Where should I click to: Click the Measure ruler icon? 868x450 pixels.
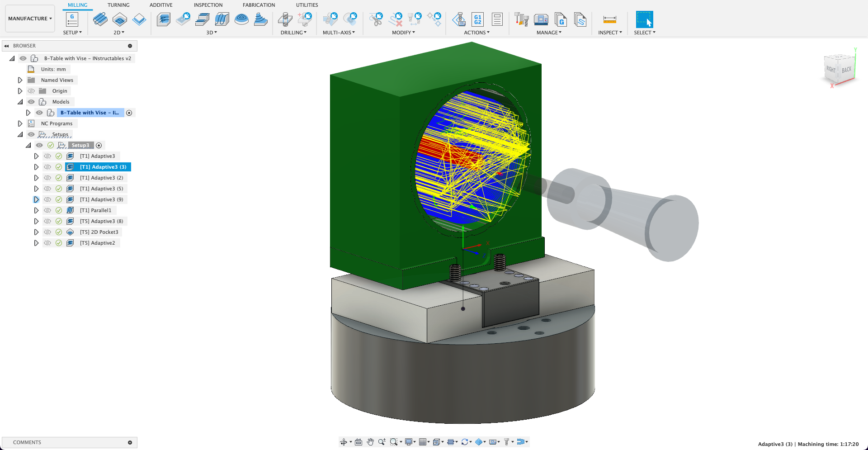tap(609, 19)
